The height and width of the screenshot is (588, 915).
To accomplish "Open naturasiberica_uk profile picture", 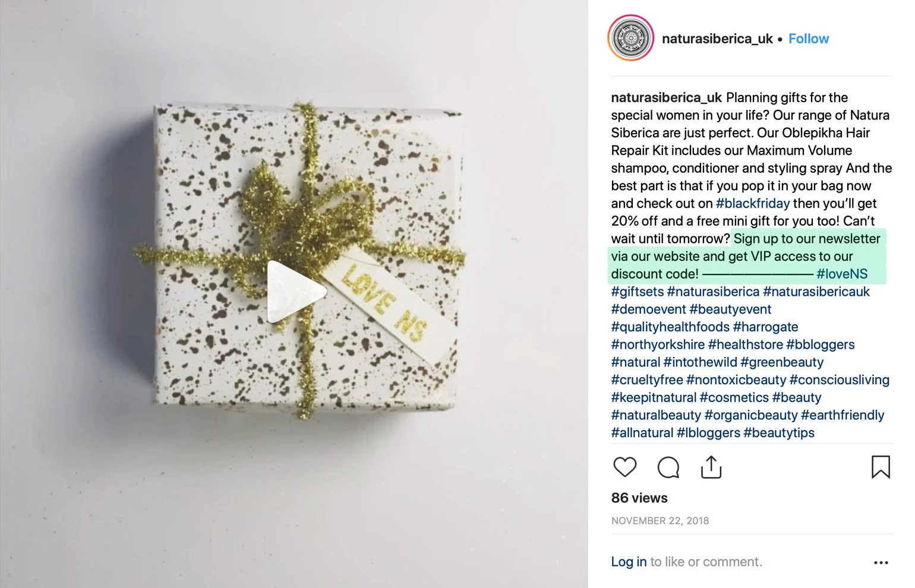I will pos(631,39).
